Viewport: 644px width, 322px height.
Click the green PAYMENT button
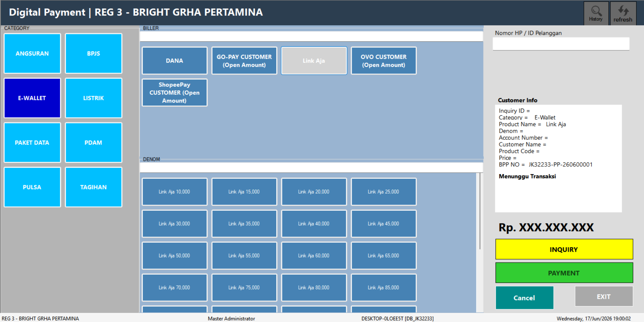click(x=564, y=273)
